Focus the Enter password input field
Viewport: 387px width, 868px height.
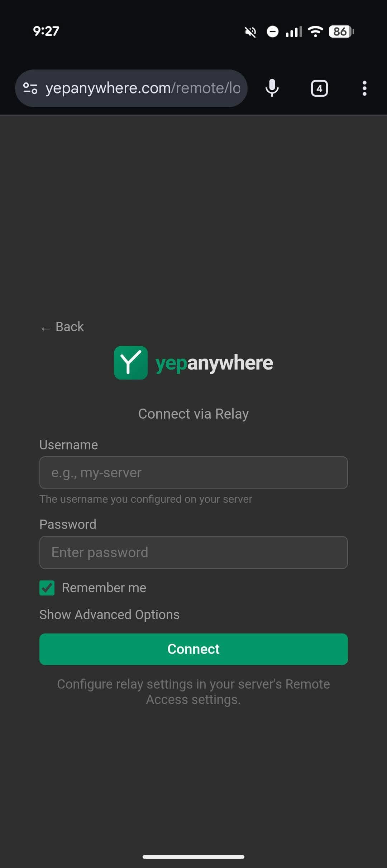coord(193,552)
